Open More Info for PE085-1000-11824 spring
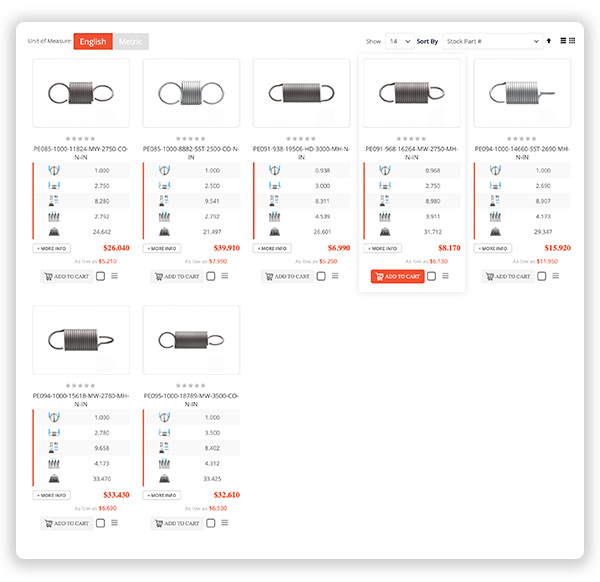The image size is (600, 582). 51,247
